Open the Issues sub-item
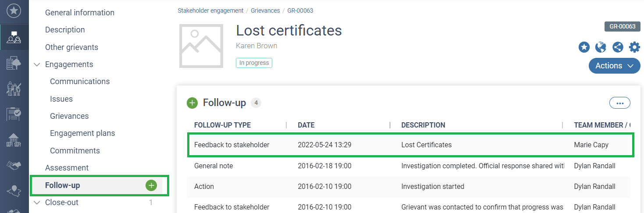644x213 pixels. click(x=61, y=99)
